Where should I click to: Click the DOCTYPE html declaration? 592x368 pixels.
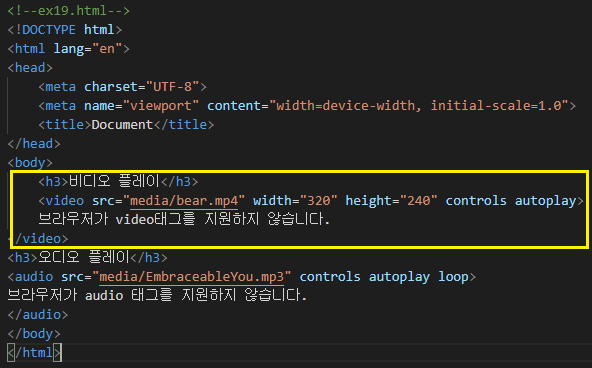click(x=65, y=29)
